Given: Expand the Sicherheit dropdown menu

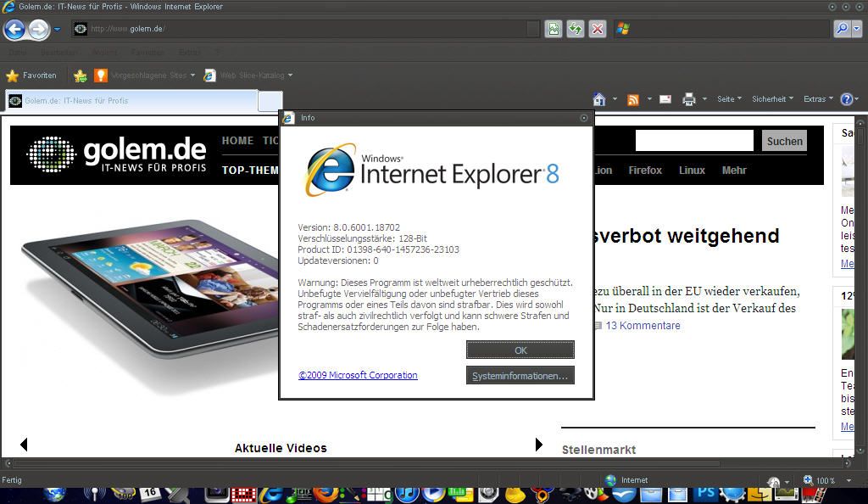Looking at the screenshot, I should [x=772, y=99].
